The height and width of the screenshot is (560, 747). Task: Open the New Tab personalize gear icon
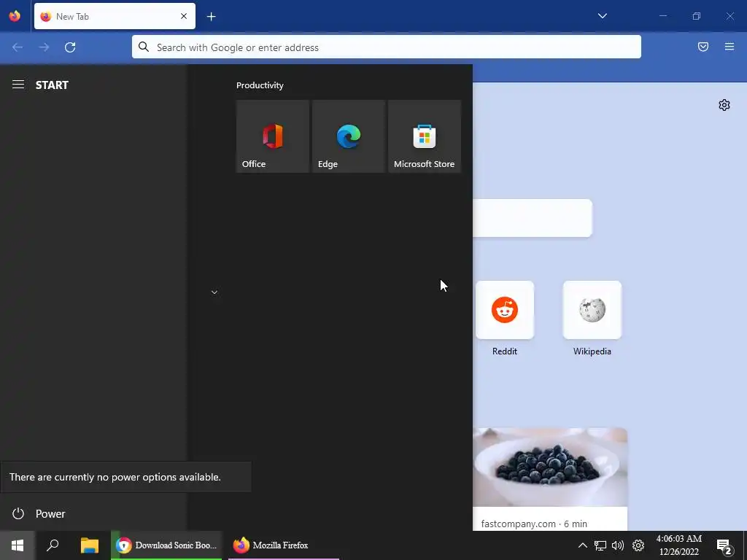724,105
